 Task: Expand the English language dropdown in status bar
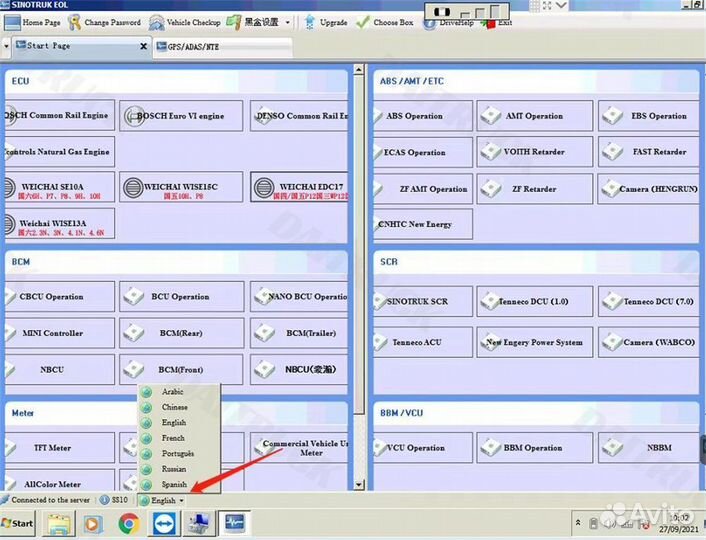(x=162, y=500)
